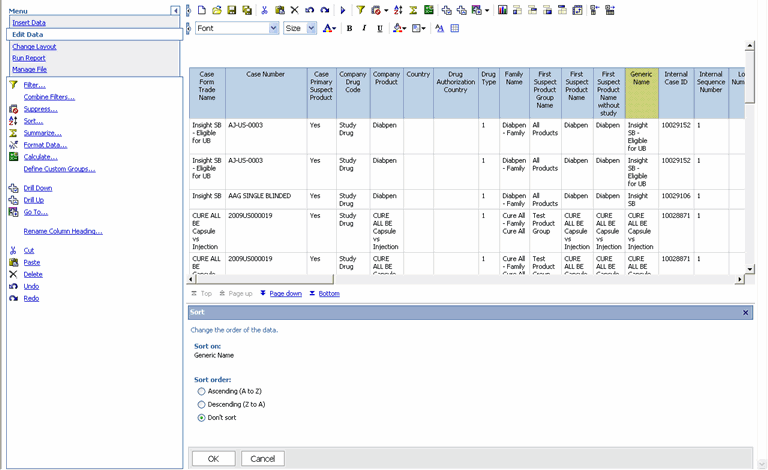This screenshot has width=768, height=470.
Task: Click the Chart icon in toolbar
Action: click(502, 10)
